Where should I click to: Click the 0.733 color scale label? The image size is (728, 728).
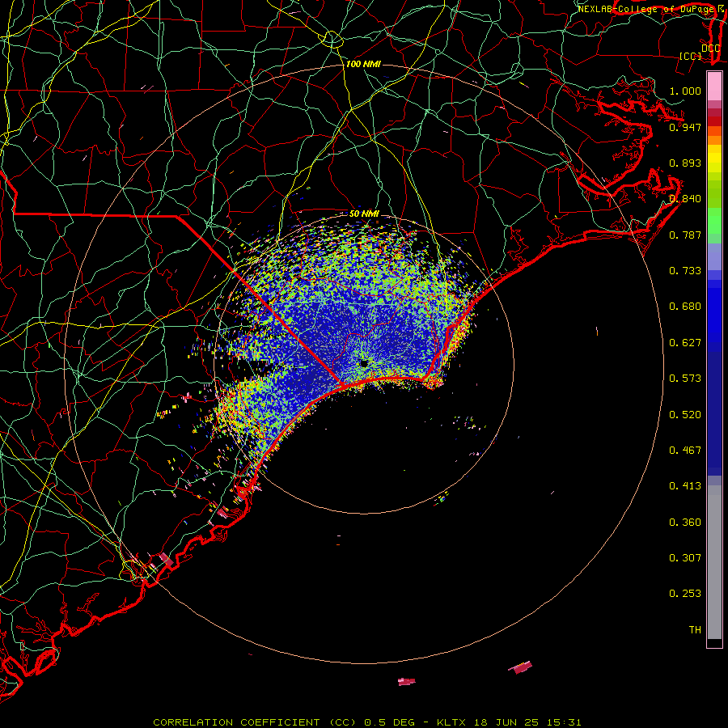[685, 270]
